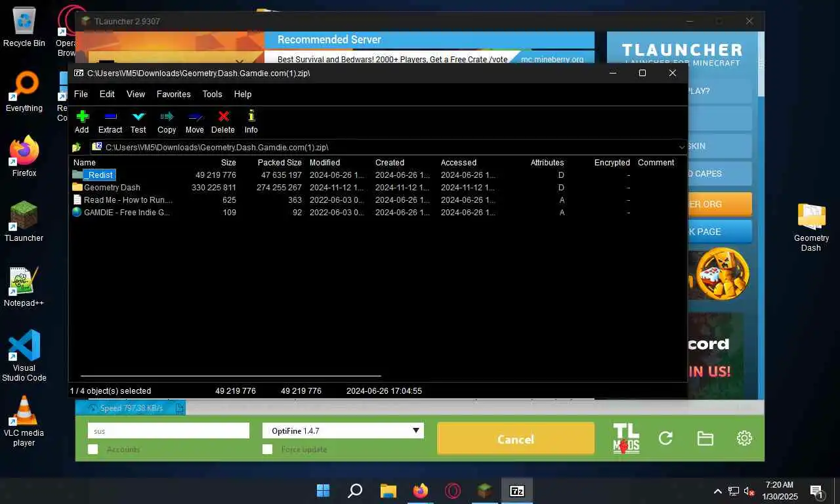Open the Geometry Dash desktop folder

point(811,227)
